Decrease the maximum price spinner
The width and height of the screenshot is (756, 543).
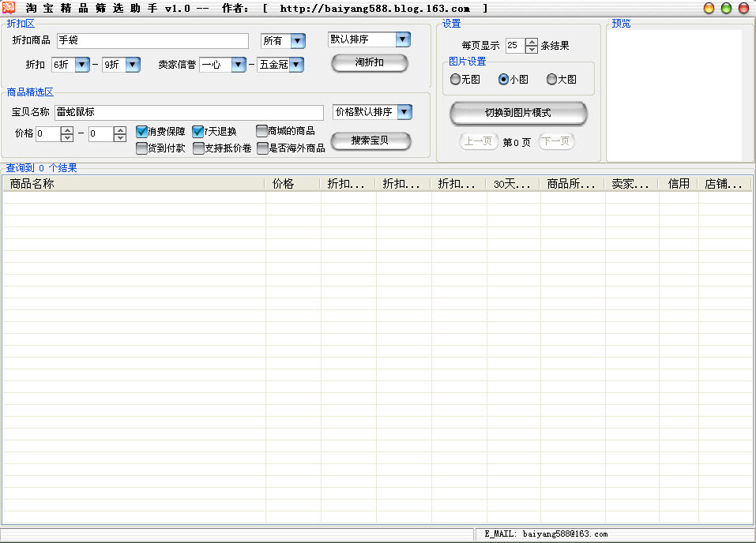(119, 138)
